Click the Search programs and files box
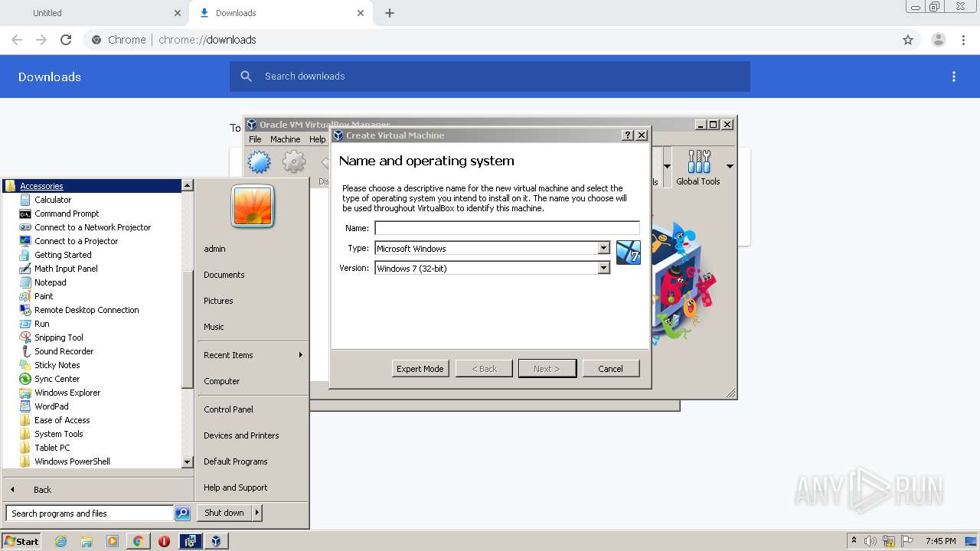Viewport: 980px width, 551px height. tap(90, 514)
